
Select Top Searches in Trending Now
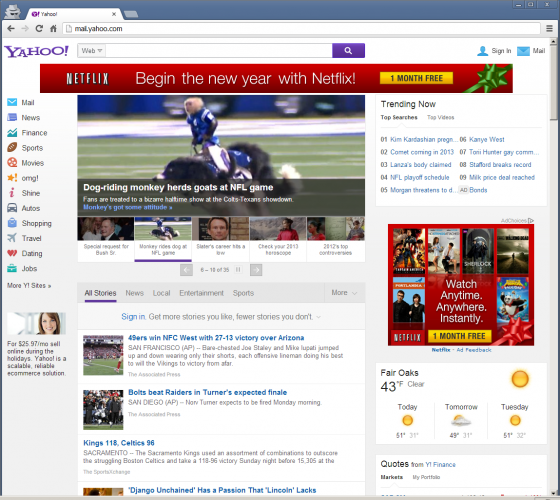click(x=399, y=118)
